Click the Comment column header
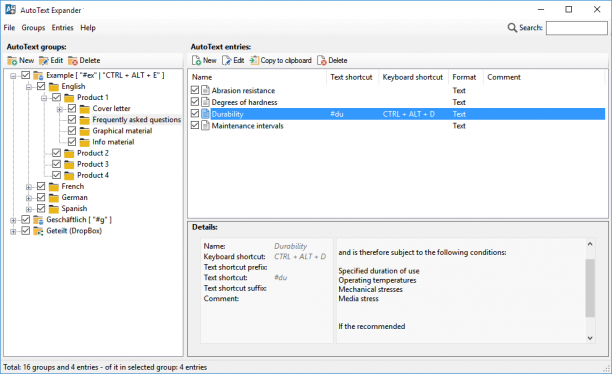Viewport: 612px width, 374px height. click(544, 77)
